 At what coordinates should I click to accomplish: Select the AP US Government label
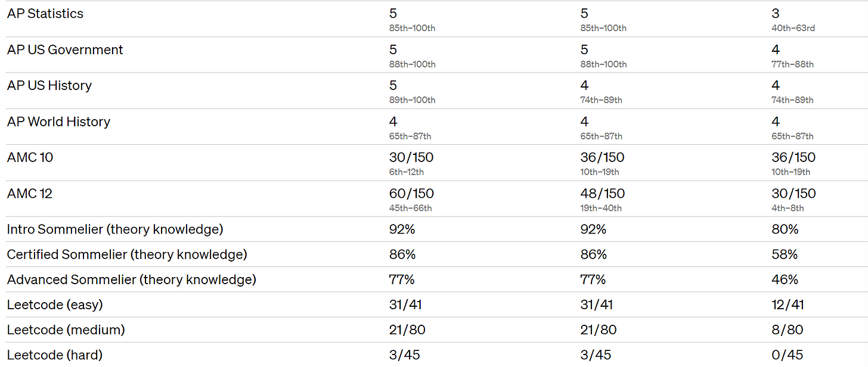tap(65, 50)
